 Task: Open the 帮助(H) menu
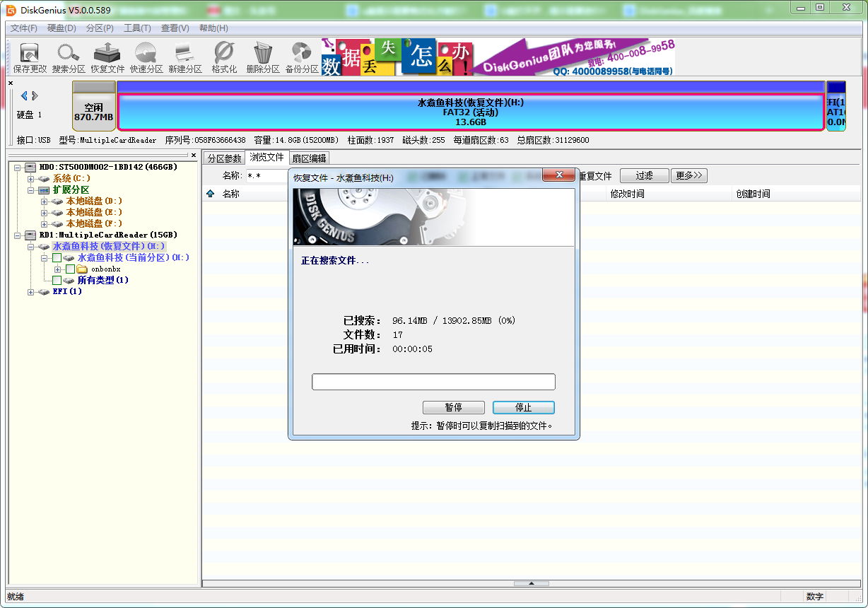213,28
